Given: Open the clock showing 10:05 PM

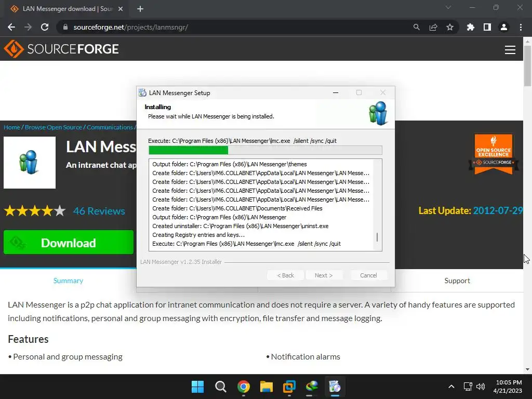Looking at the screenshot, I should (508, 387).
